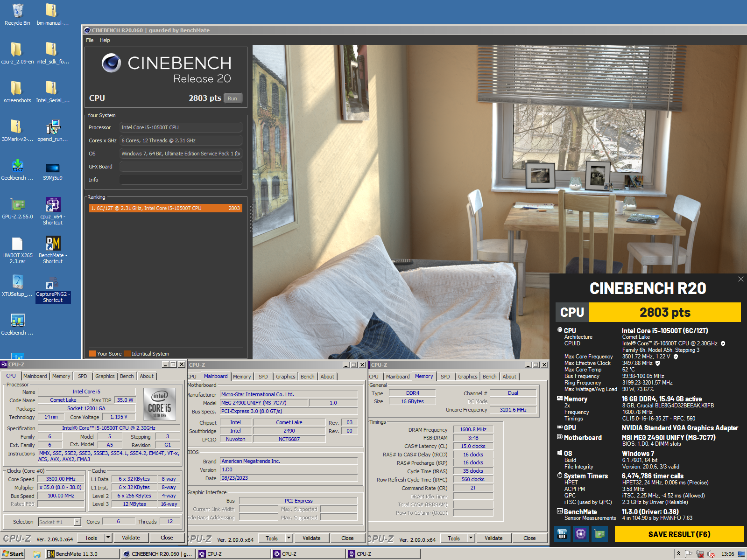The height and width of the screenshot is (560, 747).
Task: Run the Cinebench CPU benchmark
Action: pyautogui.click(x=233, y=98)
